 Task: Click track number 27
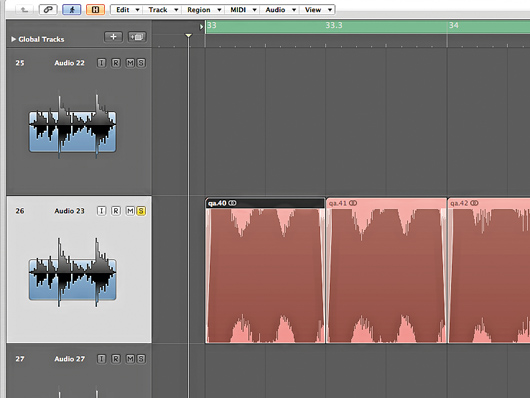click(20, 359)
